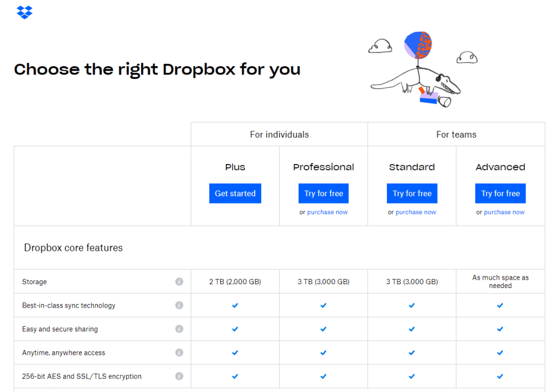Click Get started under Plus plan

235,193
